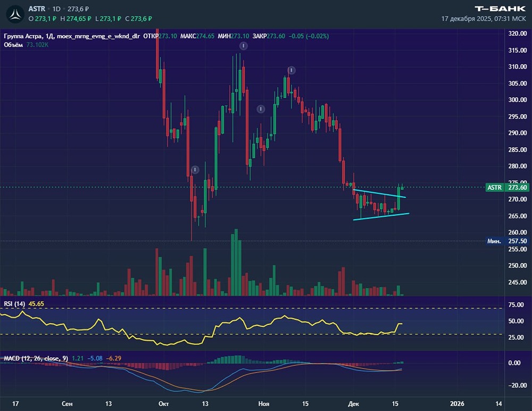
Task: Click the 320.00 price axis label
Action: pos(518,33)
